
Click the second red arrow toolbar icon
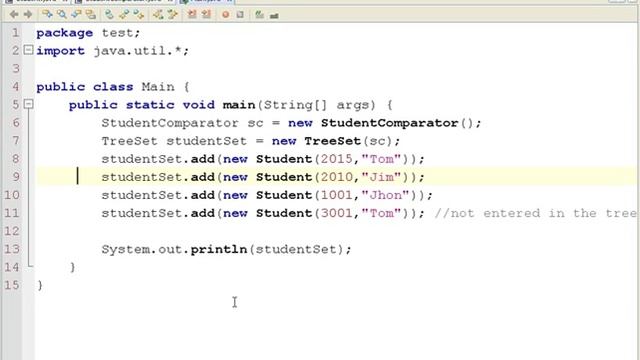[207, 15]
